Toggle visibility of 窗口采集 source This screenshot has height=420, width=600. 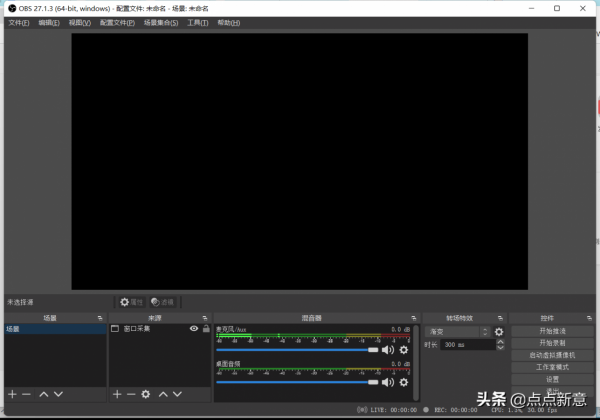tap(194, 328)
